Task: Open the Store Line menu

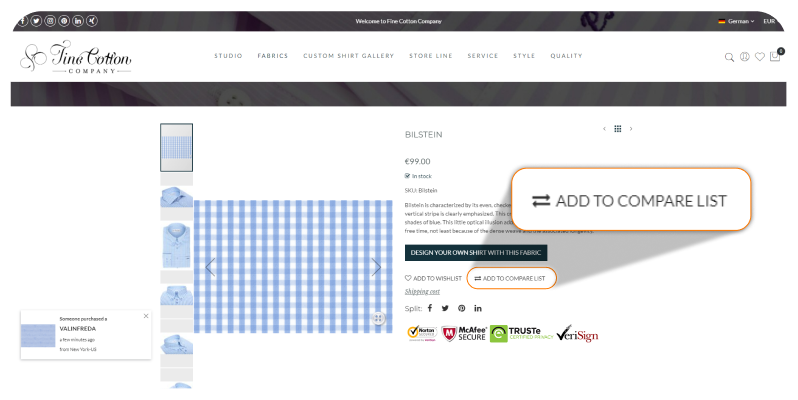Action: pos(431,56)
